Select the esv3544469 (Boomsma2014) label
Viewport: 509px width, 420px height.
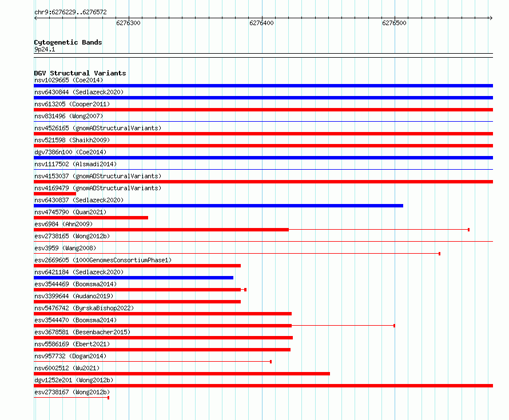point(75,284)
